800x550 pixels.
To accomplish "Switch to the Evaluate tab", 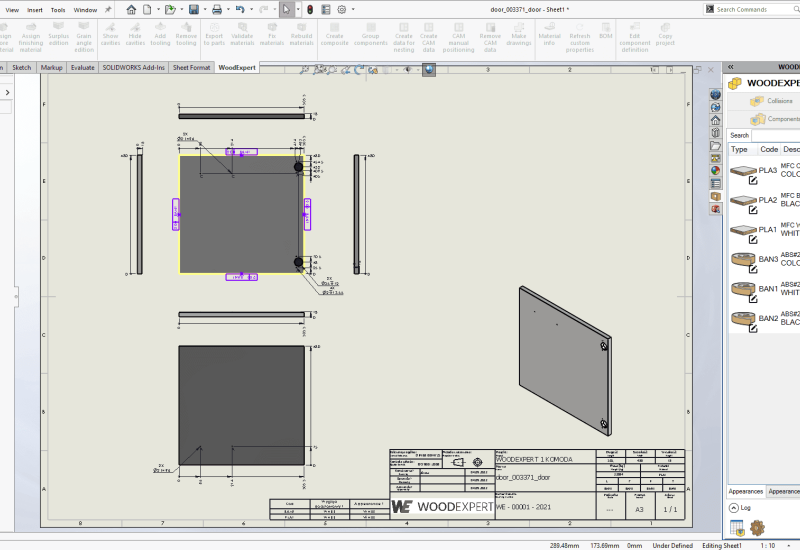I will point(83,67).
